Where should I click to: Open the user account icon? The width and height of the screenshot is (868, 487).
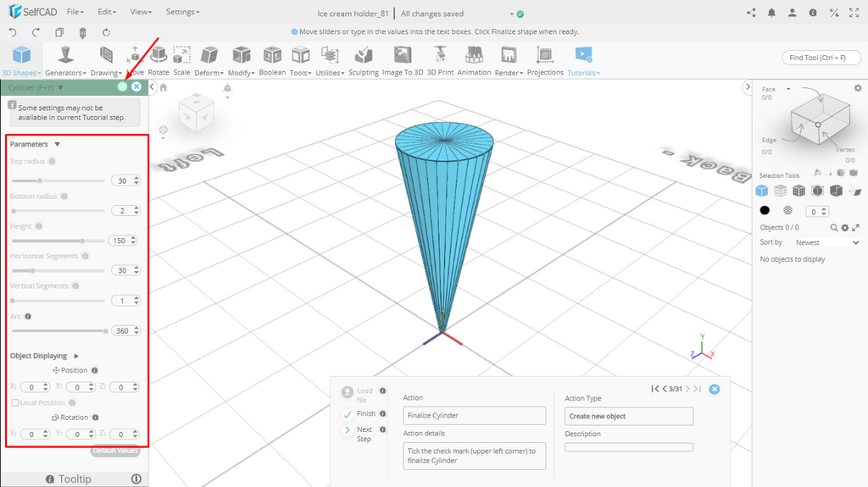pos(793,13)
